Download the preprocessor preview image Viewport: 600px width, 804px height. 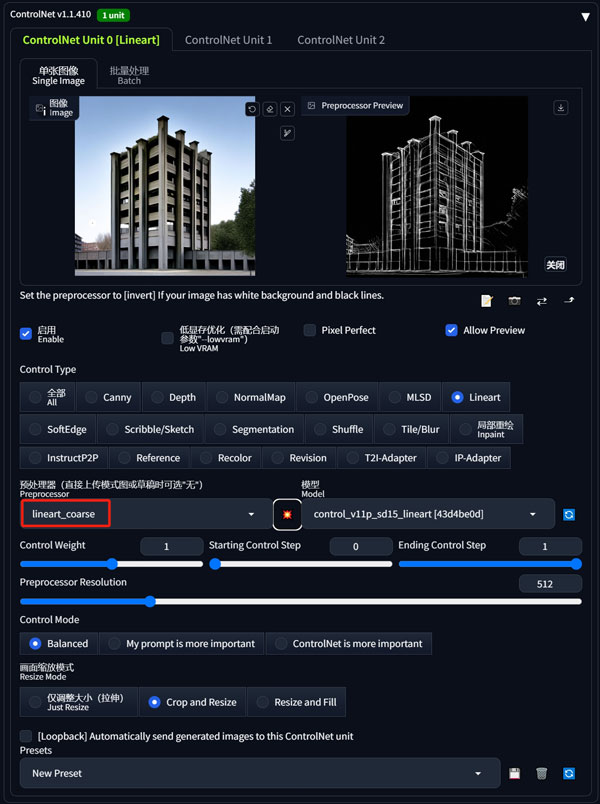click(x=561, y=108)
